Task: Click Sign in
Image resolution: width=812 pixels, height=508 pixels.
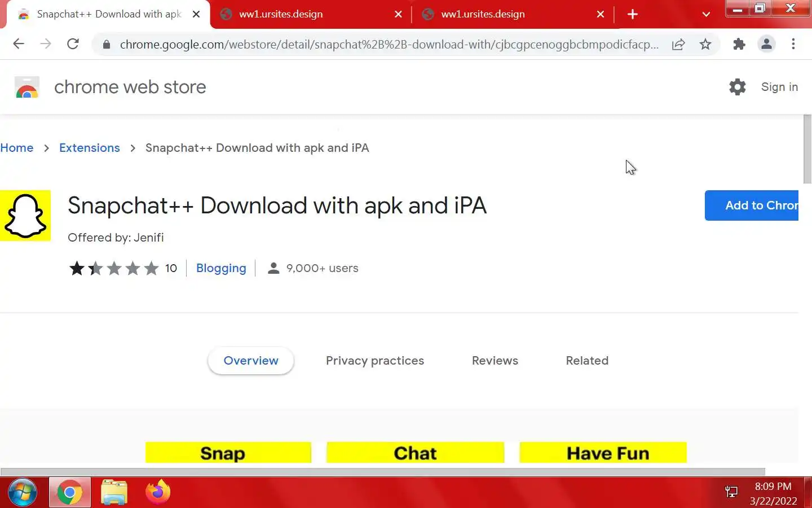Action: (779, 87)
